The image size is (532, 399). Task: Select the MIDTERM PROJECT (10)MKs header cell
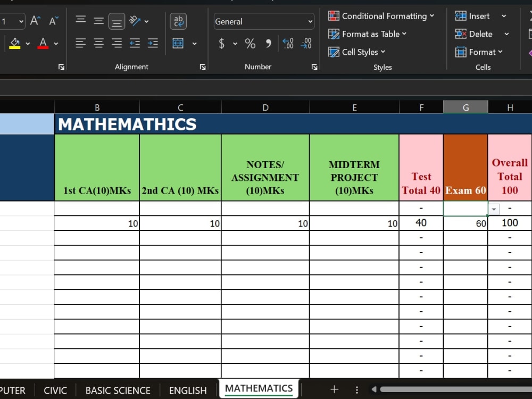click(x=354, y=168)
